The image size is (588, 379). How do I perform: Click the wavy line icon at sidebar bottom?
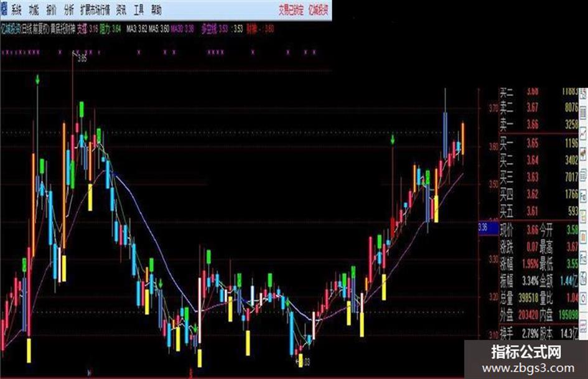pos(583,327)
